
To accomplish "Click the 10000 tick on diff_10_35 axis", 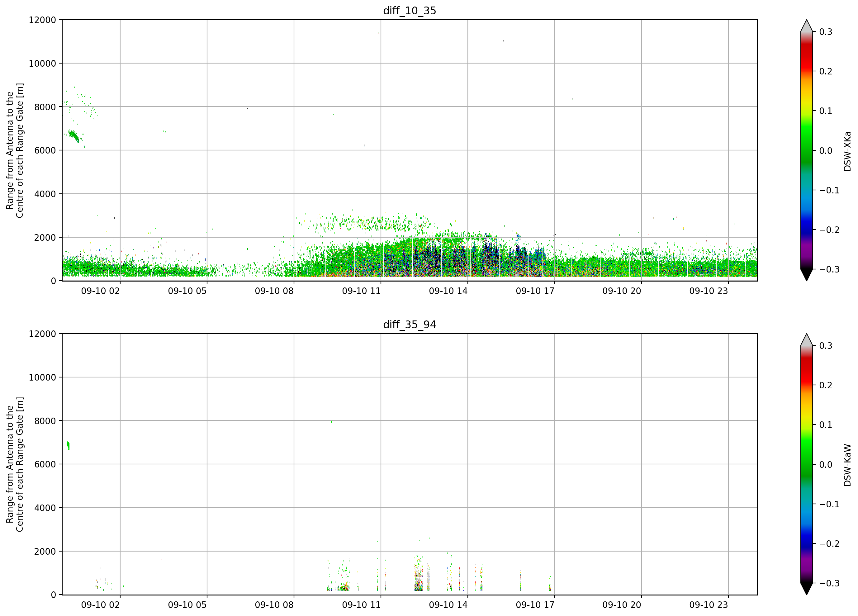I will pyautogui.click(x=42, y=64).
